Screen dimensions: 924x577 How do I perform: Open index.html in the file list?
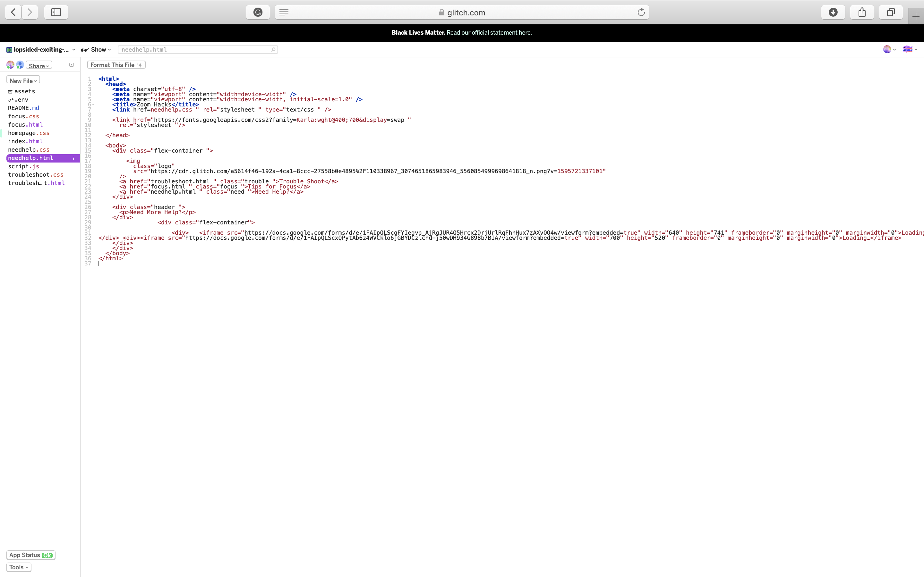[x=25, y=141]
